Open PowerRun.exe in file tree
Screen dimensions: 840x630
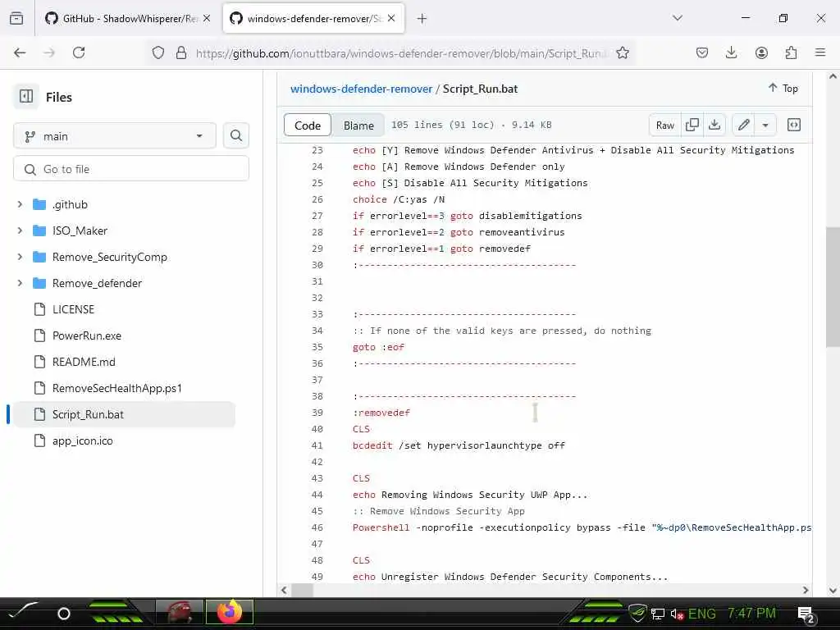(x=87, y=336)
